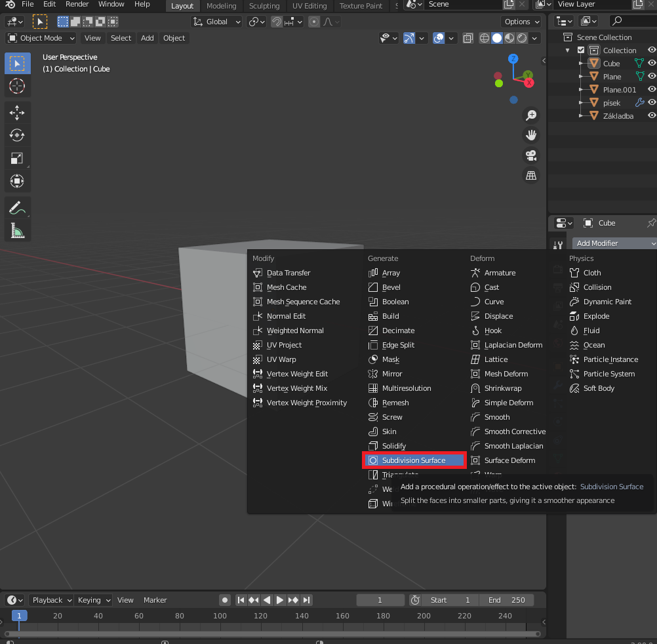The height and width of the screenshot is (644, 657).
Task: Expand the Add Modifier dropdown
Action: click(x=614, y=243)
